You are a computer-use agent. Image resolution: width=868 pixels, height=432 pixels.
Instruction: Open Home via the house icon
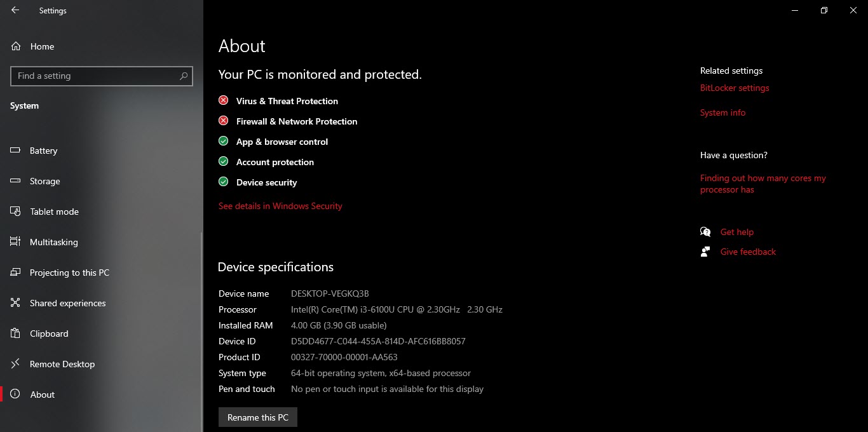[16, 46]
